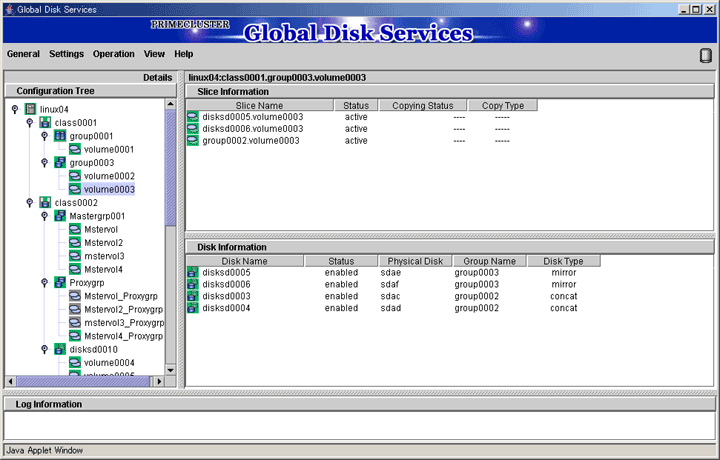
Task: Click the sdad physical disk cell
Action: pos(391,308)
